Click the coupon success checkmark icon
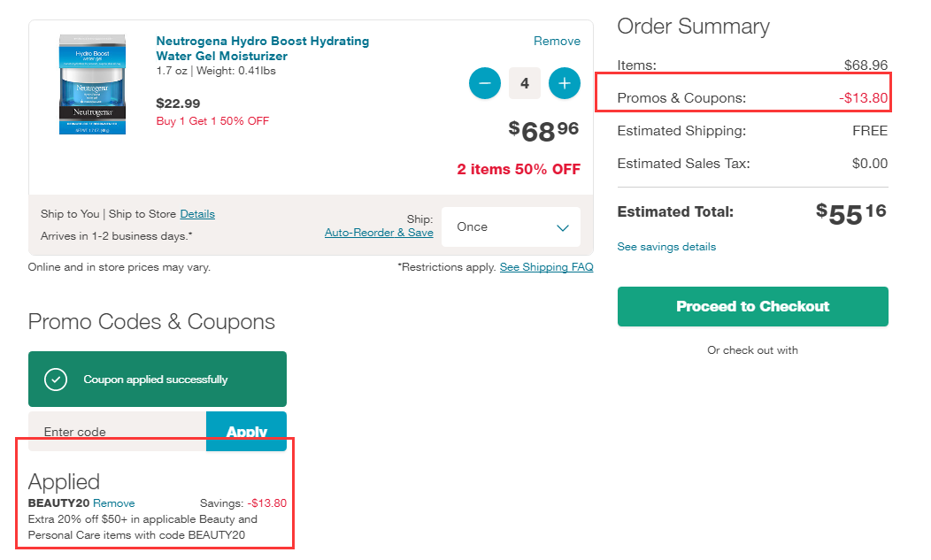931x560 pixels. [x=56, y=380]
